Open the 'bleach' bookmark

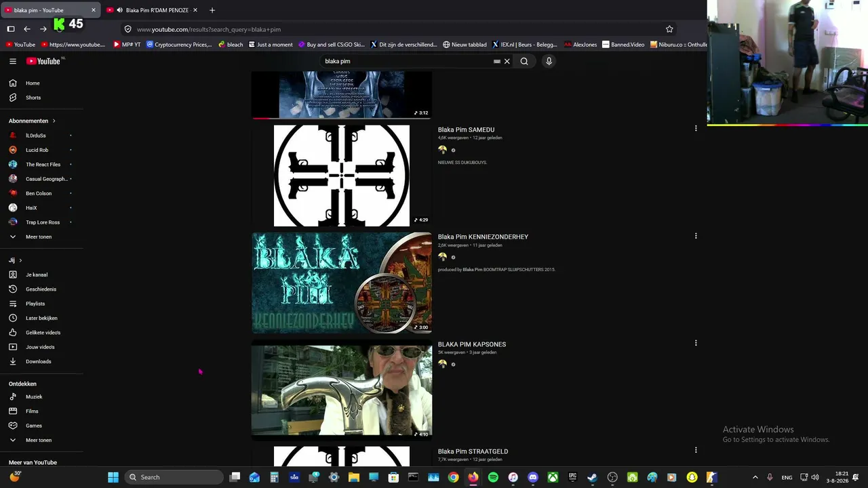[x=231, y=45]
